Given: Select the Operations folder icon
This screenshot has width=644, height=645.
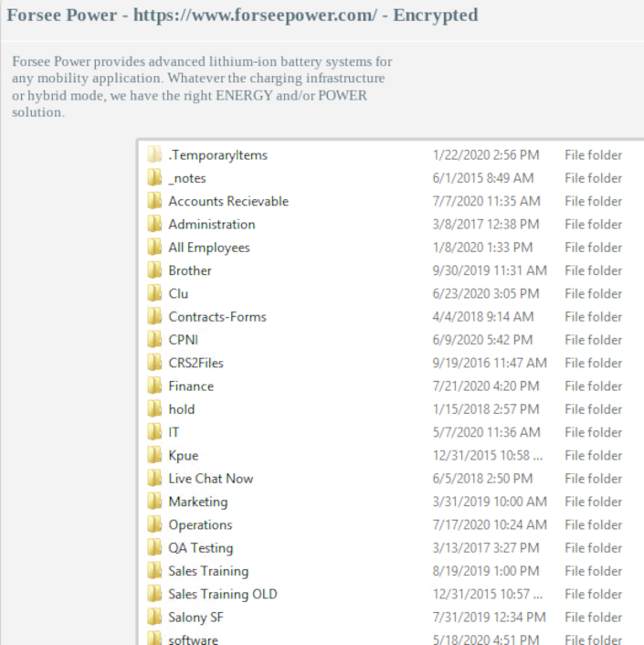Looking at the screenshot, I should tap(154, 525).
